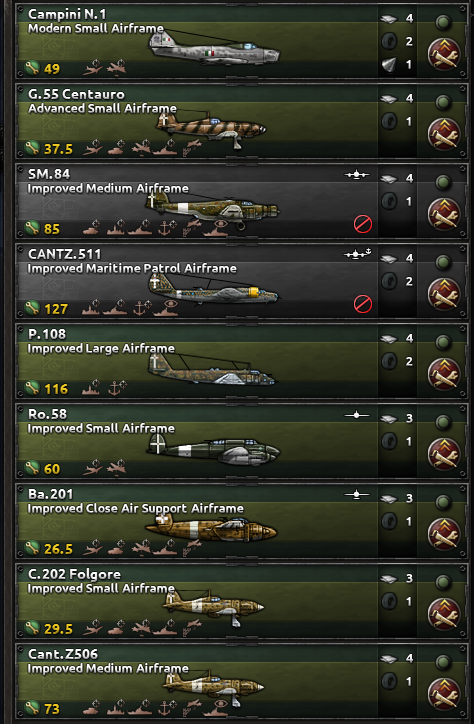Toggle green status light on P.108

pos(443,342)
